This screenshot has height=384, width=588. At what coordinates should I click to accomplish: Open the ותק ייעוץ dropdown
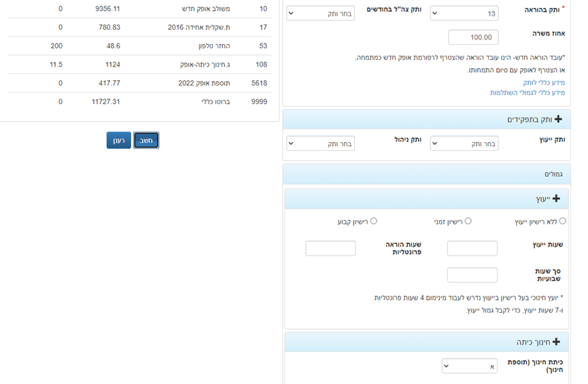(464, 143)
